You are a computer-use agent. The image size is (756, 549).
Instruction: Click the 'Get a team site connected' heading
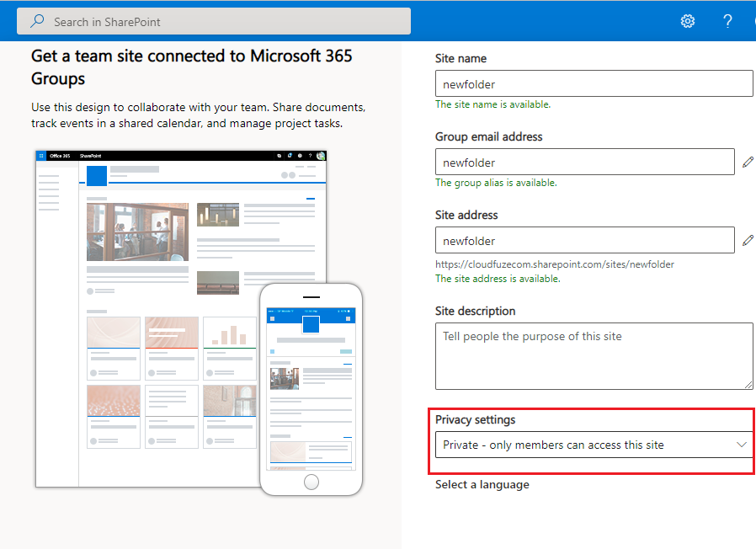point(191,67)
